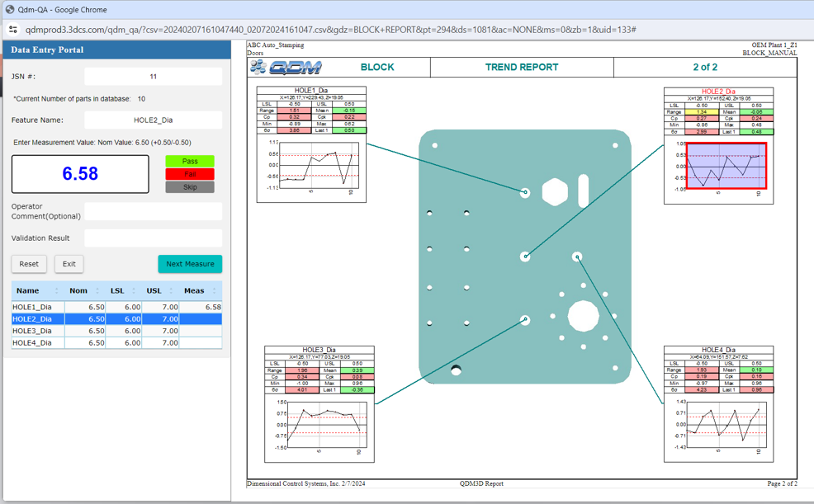Click the site information icon in address bar

(13, 29)
